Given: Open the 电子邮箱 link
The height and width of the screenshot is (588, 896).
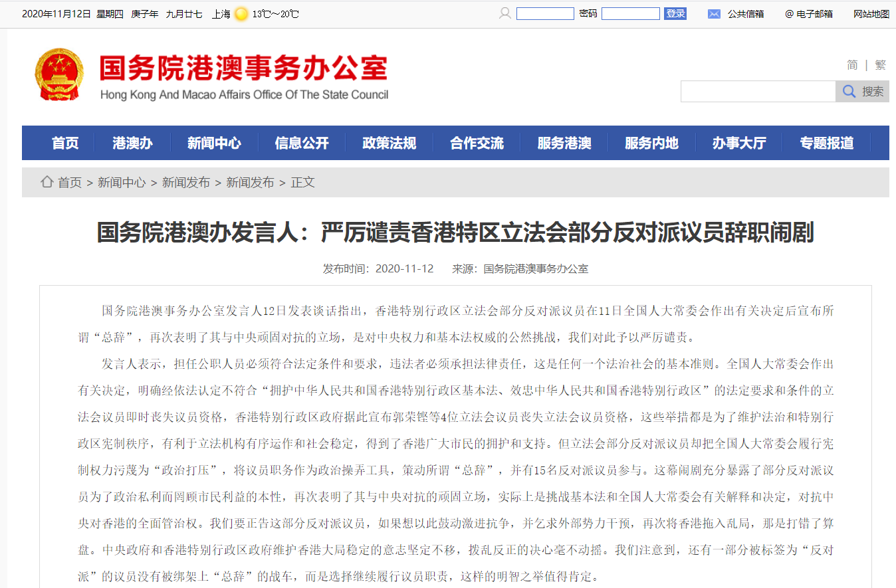Looking at the screenshot, I should (x=814, y=14).
